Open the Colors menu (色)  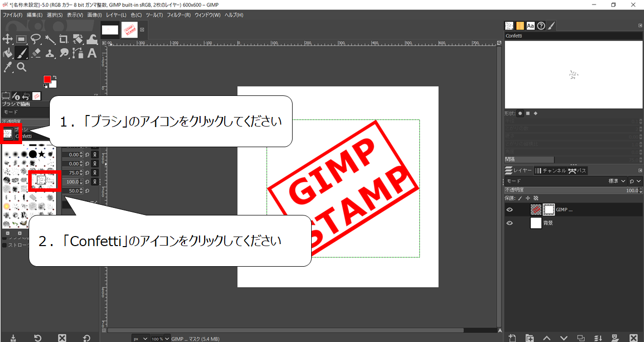tap(136, 15)
